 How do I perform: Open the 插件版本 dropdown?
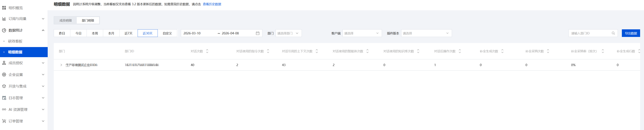coord(426,33)
